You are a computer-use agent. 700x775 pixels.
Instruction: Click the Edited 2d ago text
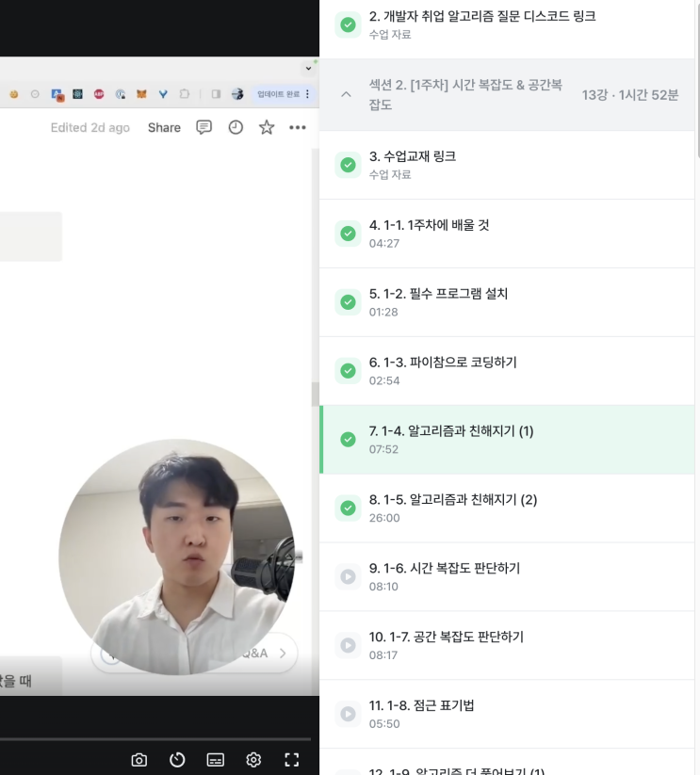click(90, 127)
